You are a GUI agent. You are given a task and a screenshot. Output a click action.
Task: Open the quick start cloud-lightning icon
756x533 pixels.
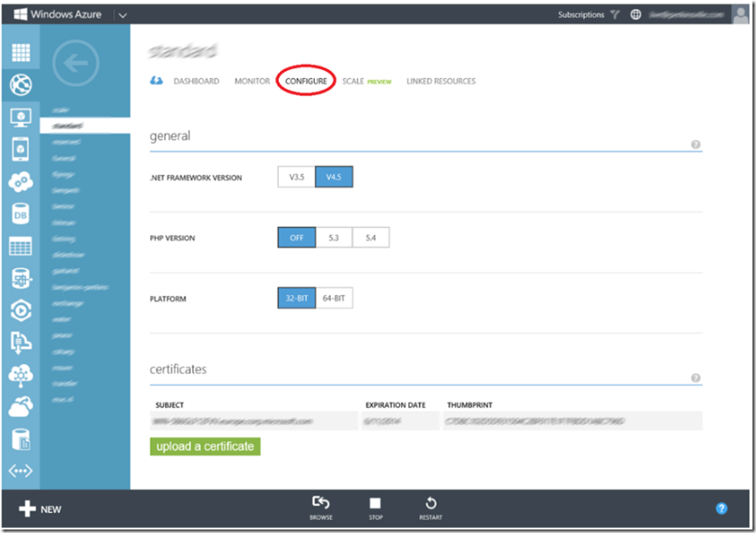pyautogui.click(x=156, y=81)
